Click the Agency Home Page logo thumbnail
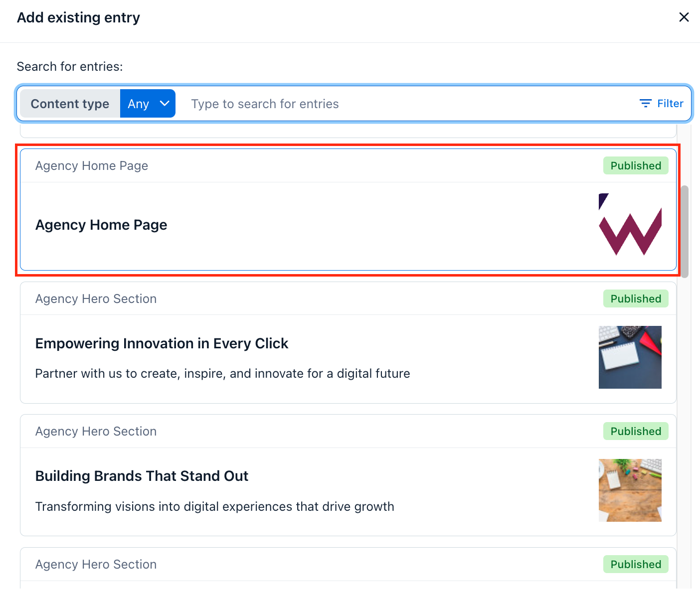The height and width of the screenshot is (595, 700). coord(630,225)
